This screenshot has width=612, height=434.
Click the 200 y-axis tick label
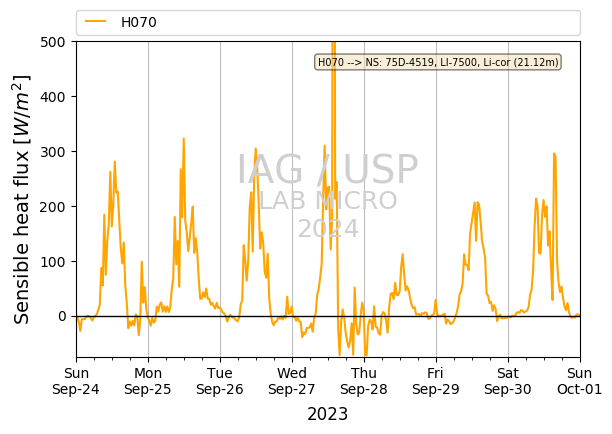(x=53, y=207)
